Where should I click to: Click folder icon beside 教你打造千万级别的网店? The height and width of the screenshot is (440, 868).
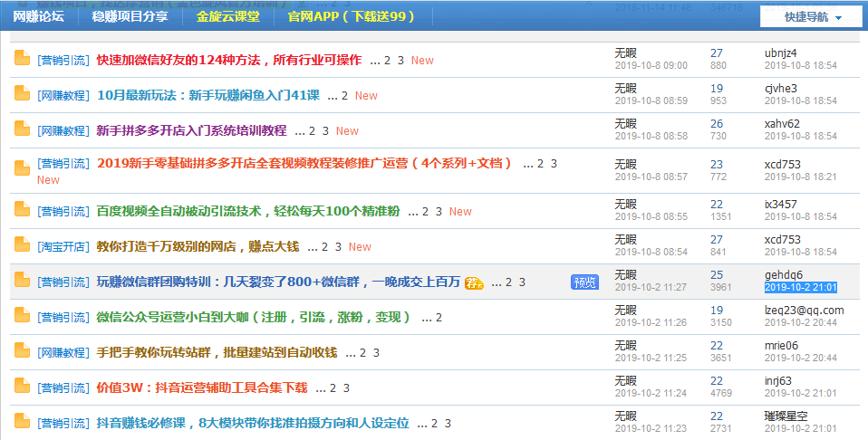pyautogui.click(x=22, y=245)
